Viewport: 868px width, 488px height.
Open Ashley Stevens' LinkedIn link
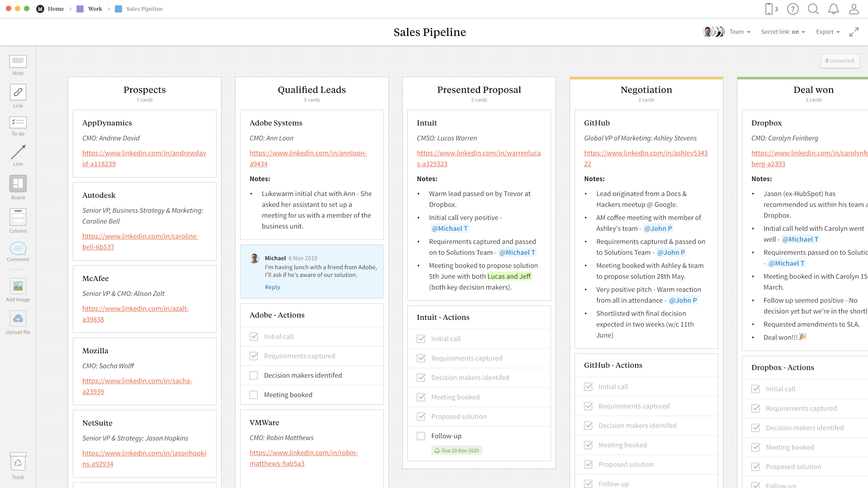[x=645, y=158]
